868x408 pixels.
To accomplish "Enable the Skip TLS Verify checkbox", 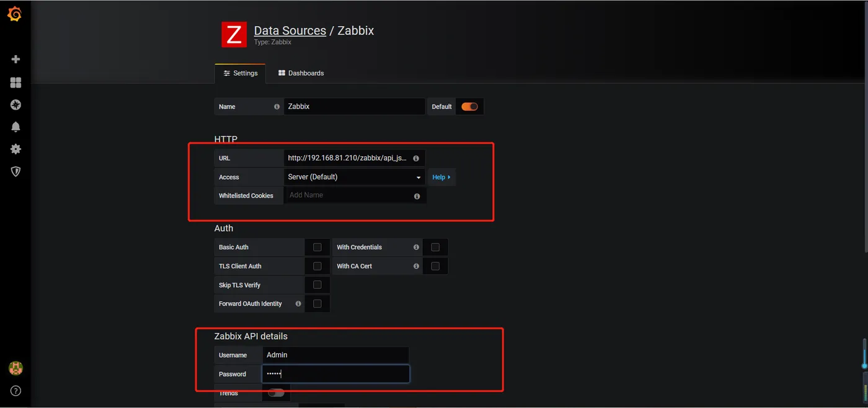I will [x=317, y=285].
